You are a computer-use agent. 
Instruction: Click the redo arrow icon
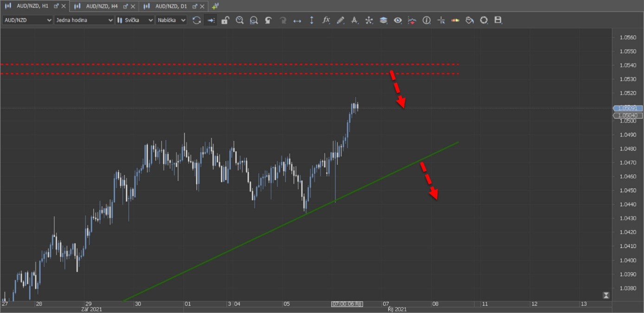click(283, 20)
